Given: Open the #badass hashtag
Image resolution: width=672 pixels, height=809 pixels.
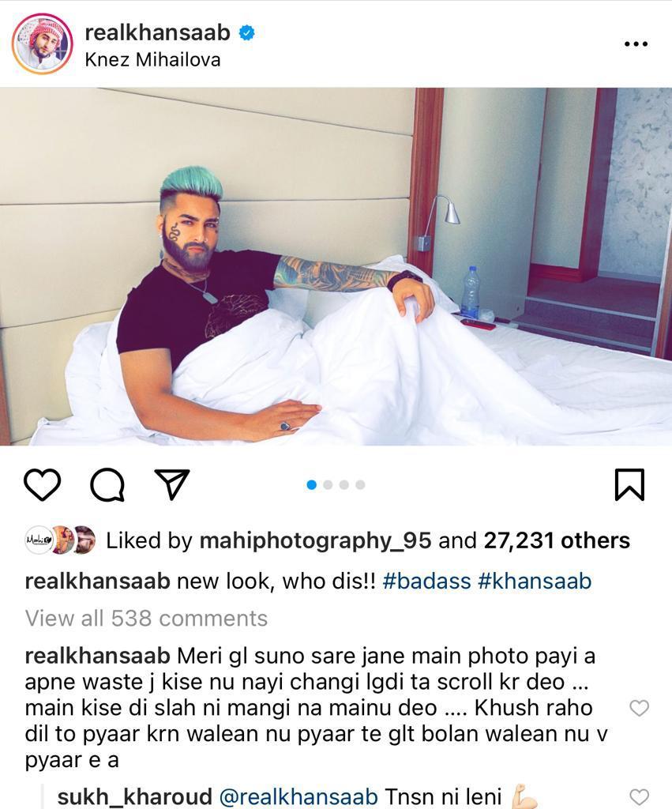Looking at the screenshot, I should click(x=427, y=581).
